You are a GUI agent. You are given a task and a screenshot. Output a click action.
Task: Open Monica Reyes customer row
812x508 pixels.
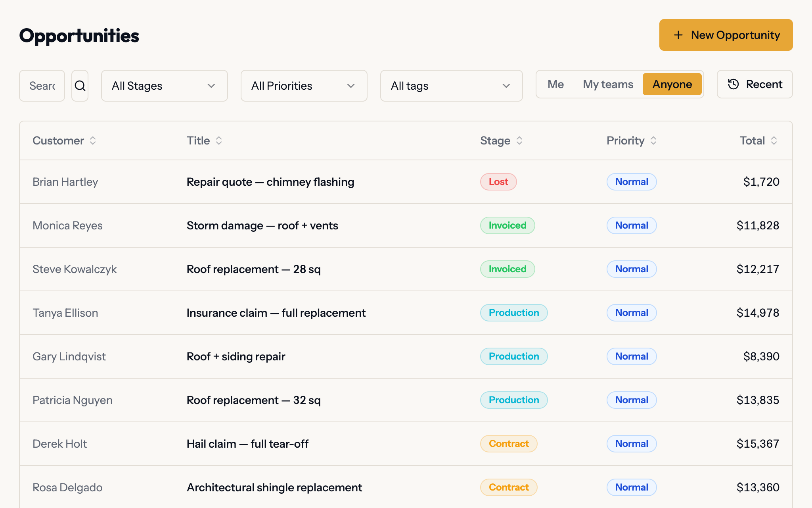pos(406,225)
